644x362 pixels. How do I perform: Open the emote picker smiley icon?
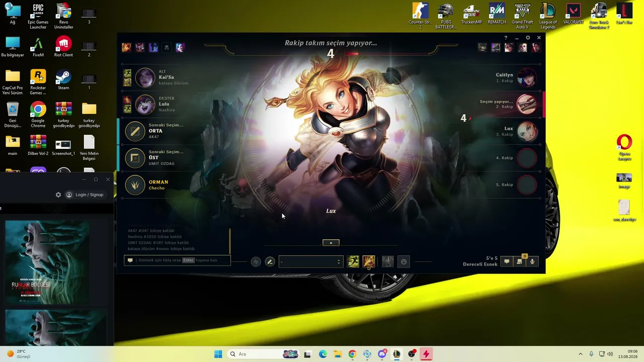[x=404, y=261]
